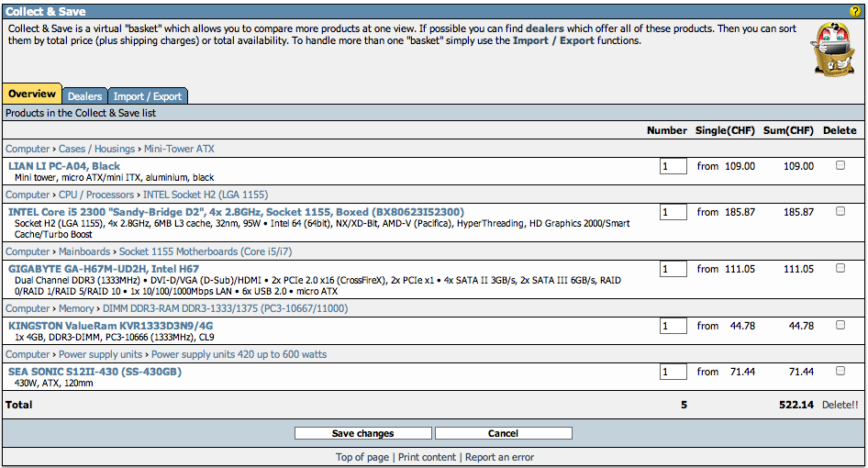Open the Import / Export tab
This screenshot has width=868, height=468.
coord(148,96)
